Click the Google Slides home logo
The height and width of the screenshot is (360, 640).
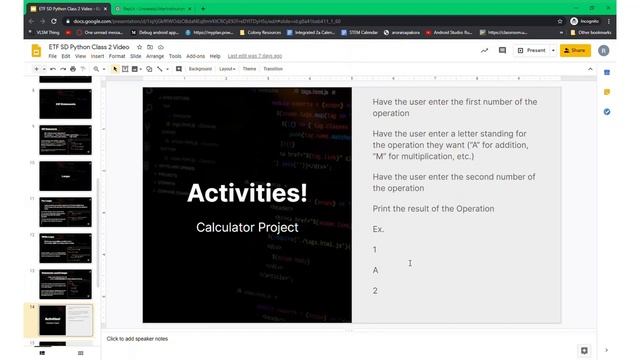36,51
